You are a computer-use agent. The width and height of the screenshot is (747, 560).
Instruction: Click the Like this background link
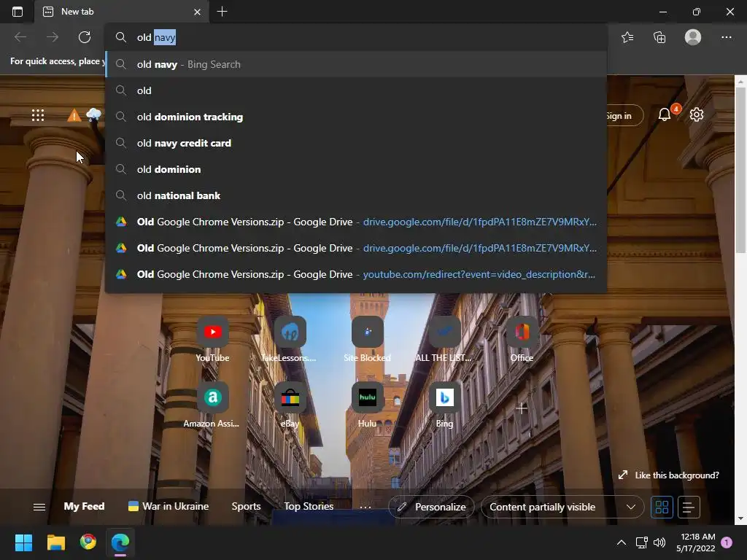[669, 475]
